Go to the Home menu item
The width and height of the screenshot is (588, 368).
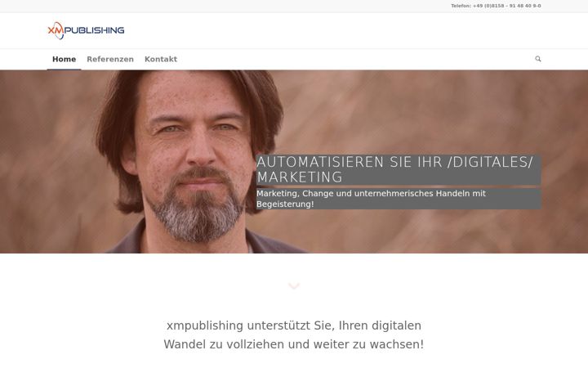(x=65, y=59)
